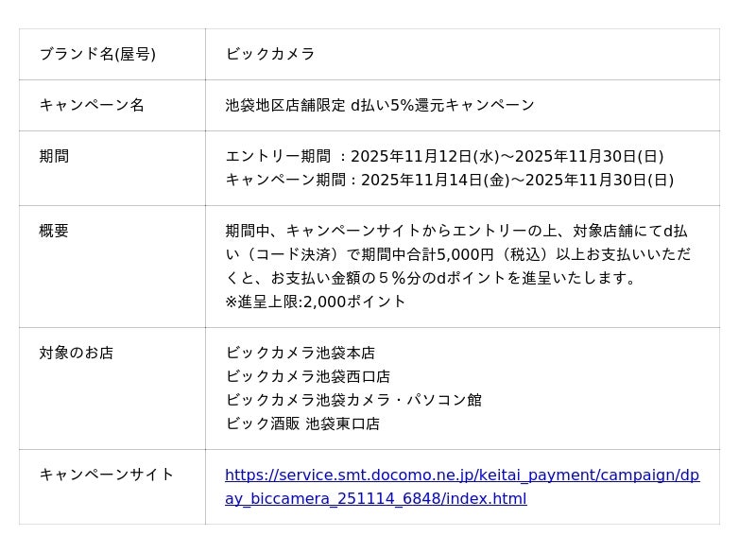
Task: Select ビックカメラ池袋本店 in store list
Action: 301,353
